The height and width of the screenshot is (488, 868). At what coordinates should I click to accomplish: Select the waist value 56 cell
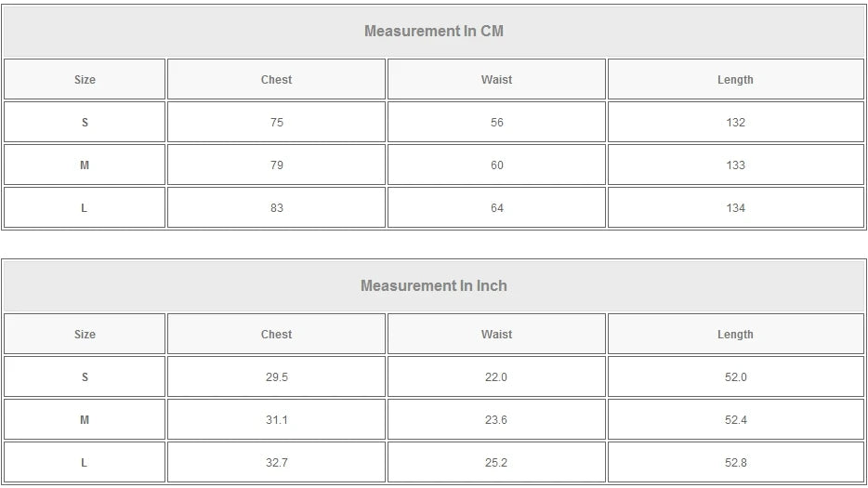tap(496, 123)
